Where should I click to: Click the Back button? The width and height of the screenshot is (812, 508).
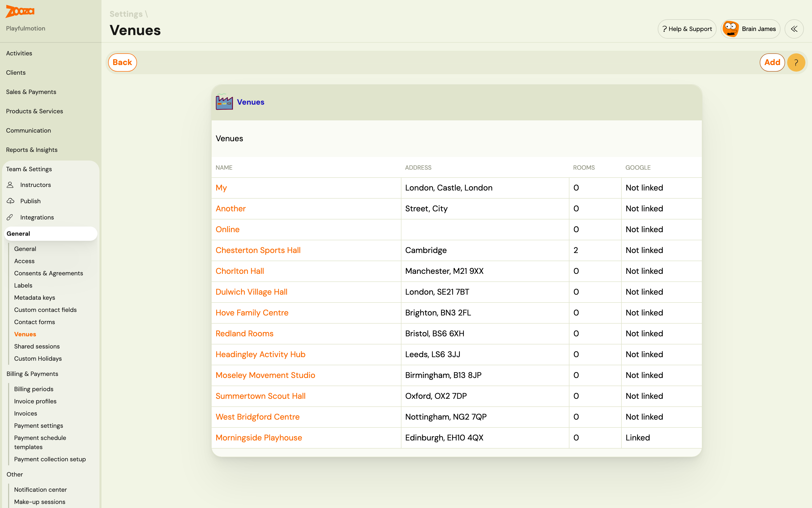[122, 62]
